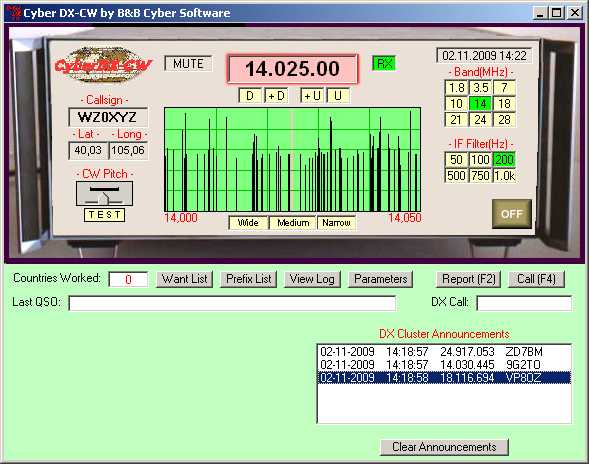This screenshot has width=589, height=464.
Task: Click the Lat field 40,03
Action: 88,151
